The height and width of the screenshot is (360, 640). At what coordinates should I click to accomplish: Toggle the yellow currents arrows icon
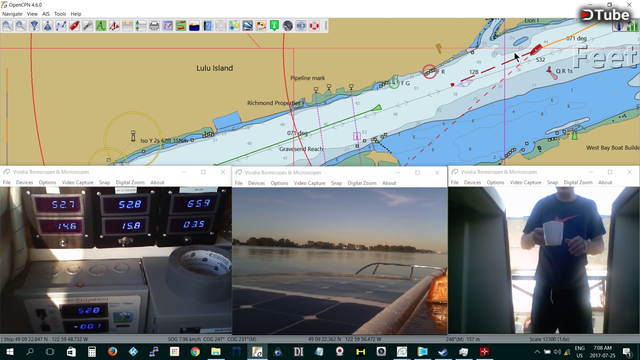[x=127, y=26]
